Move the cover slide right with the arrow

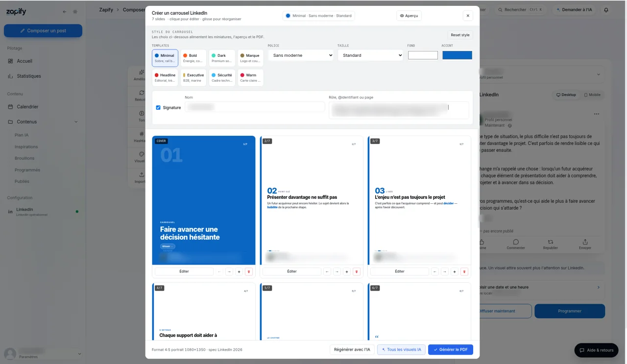point(229,271)
